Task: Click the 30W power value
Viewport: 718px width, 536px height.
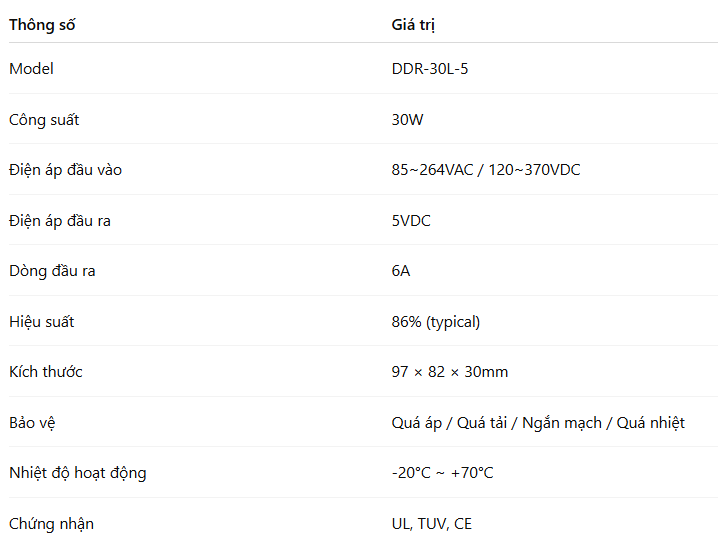Action: point(407,120)
